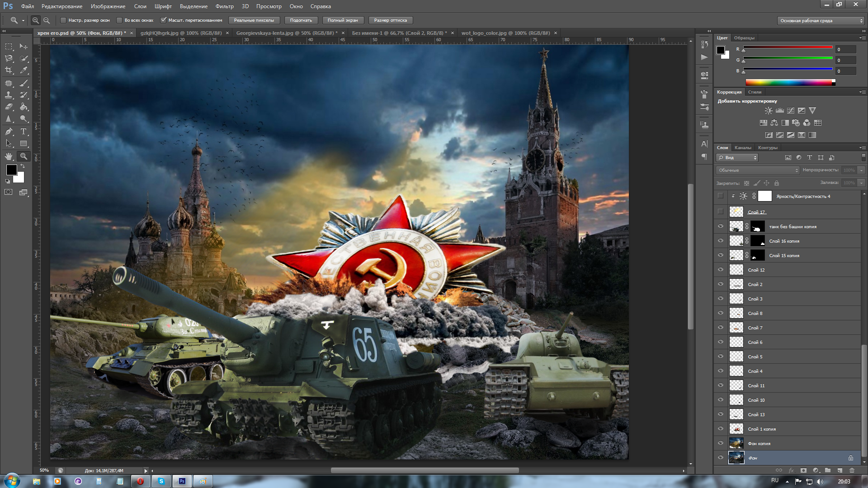Screen dimensions: 868x488
Task: Hide the 'танк без башни копия' layer
Action: [x=721, y=226]
